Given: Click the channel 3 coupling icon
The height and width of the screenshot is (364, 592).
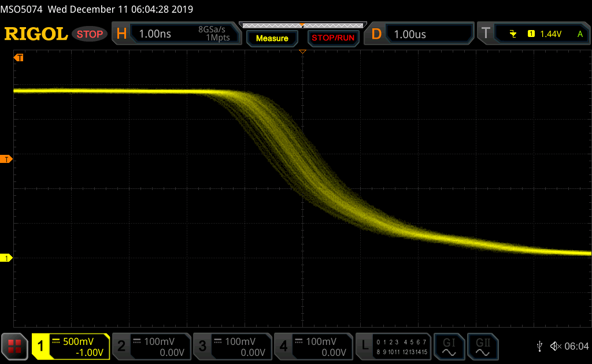Looking at the screenshot, I should (x=218, y=341).
